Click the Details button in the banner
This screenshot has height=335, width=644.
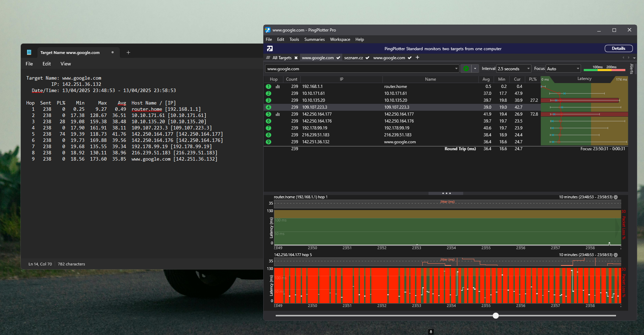618,48
